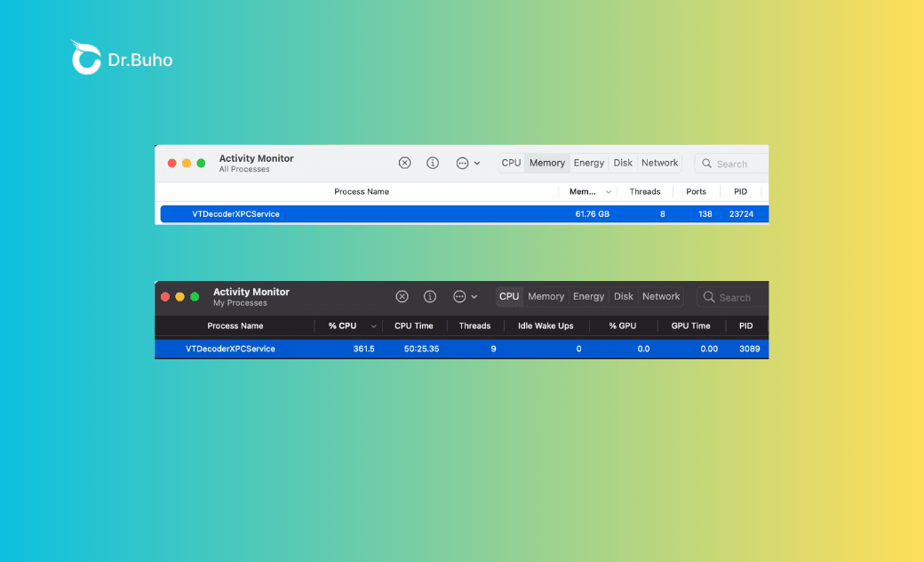The width and height of the screenshot is (924, 562).
Task: Click the Stop (X) icon in dark window
Action: click(402, 296)
